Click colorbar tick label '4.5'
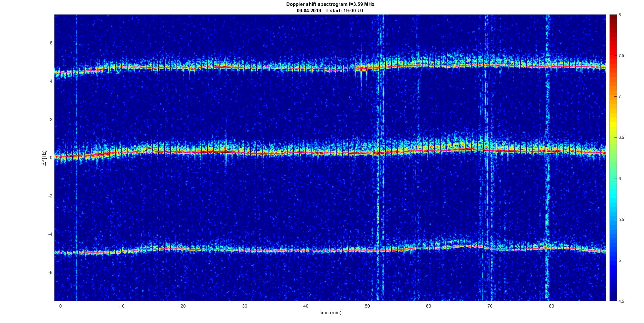 coord(621,301)
